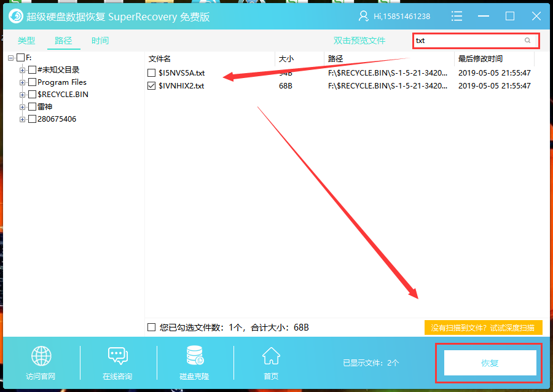Select the $IVNHIX2.txt file name
Screen dimensions: 553x392
pyautogui.click(x=181, y=85)
